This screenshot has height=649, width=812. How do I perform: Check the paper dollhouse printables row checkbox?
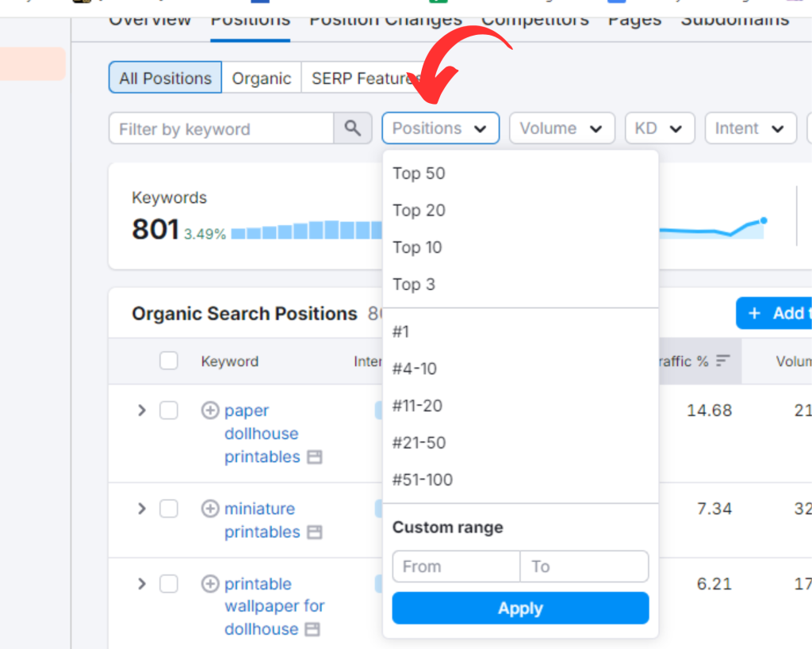tap(169, 410)
